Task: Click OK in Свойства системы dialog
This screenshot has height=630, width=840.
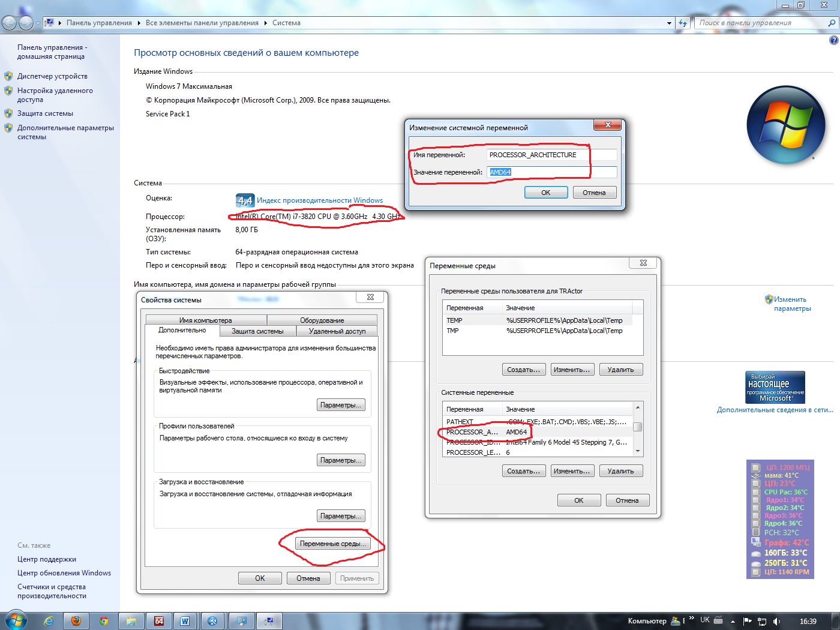Action: [260, 578]
